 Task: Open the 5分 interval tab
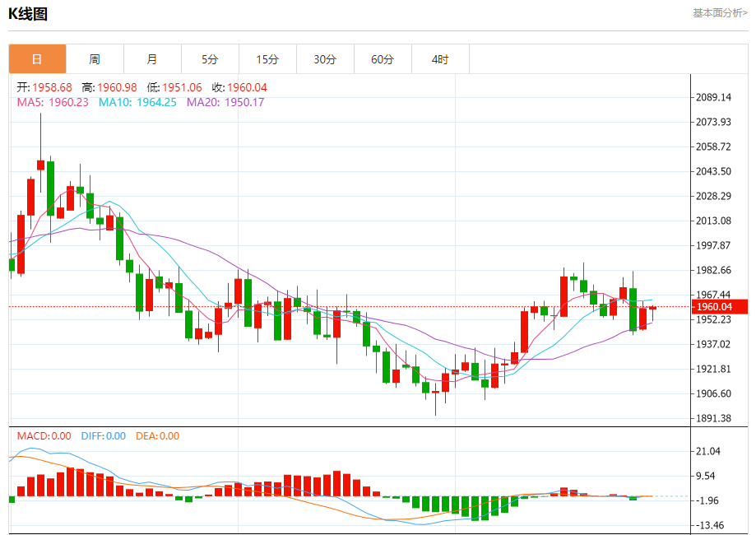(x=210, y=59)
